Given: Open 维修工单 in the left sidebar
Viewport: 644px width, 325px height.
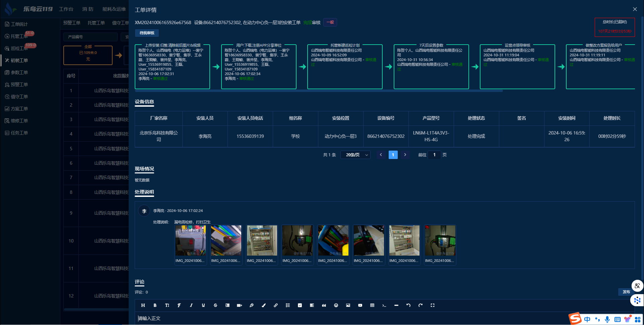Looking at the screenshot, I should [19, 121].
